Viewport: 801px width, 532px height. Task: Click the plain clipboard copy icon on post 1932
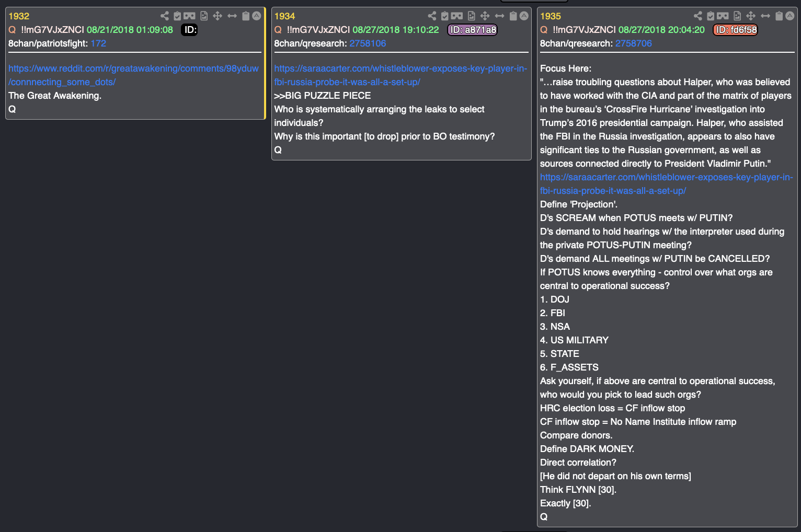(246, 16)
